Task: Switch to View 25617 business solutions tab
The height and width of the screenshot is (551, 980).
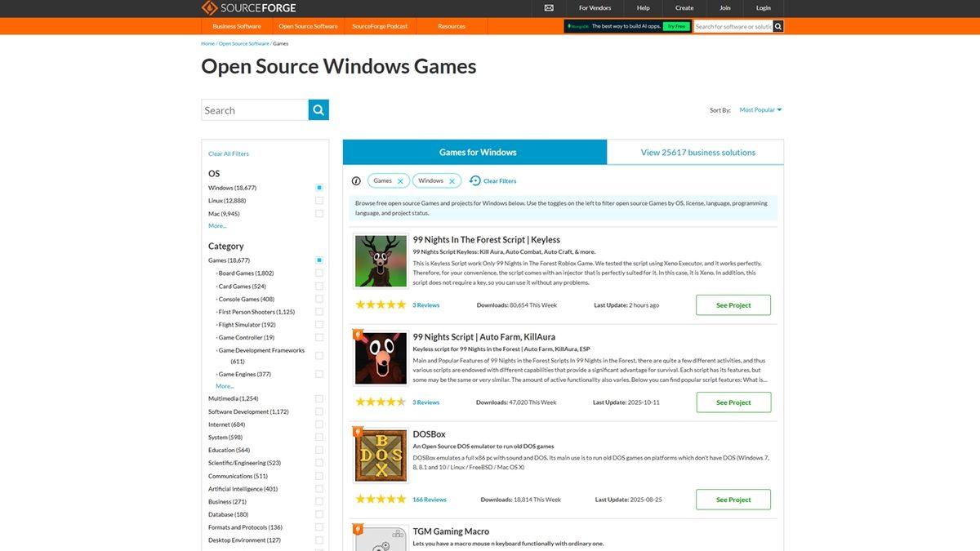Action: (x=697, y=152)
